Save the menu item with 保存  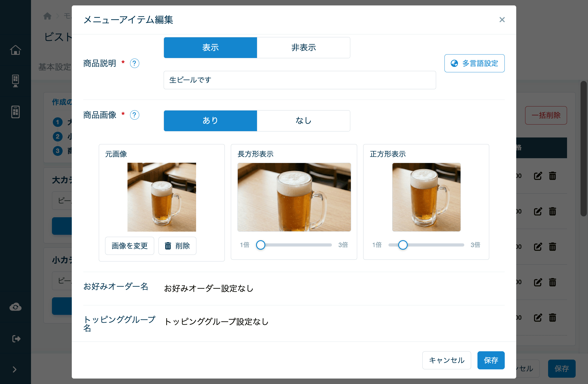pos(491,360)
